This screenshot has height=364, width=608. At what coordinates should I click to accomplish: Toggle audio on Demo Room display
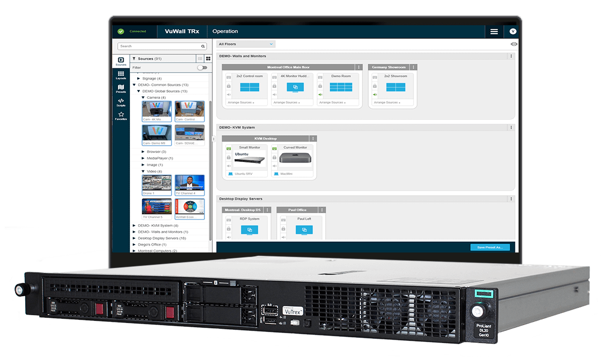pyautogui.click(x=320, y=95)
